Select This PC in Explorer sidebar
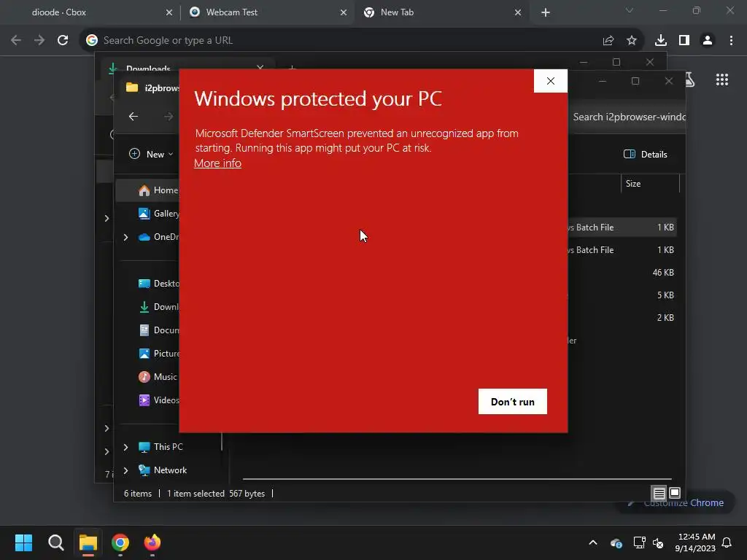 160,447
